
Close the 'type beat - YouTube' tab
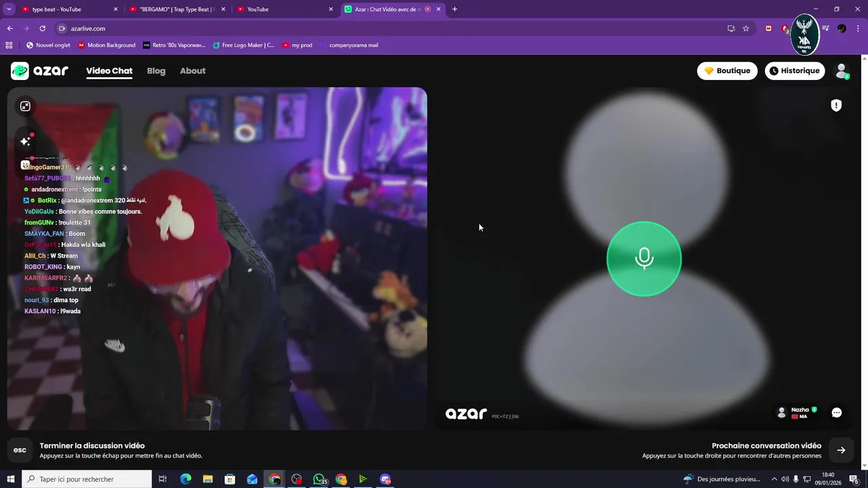[x=115, y=9]
